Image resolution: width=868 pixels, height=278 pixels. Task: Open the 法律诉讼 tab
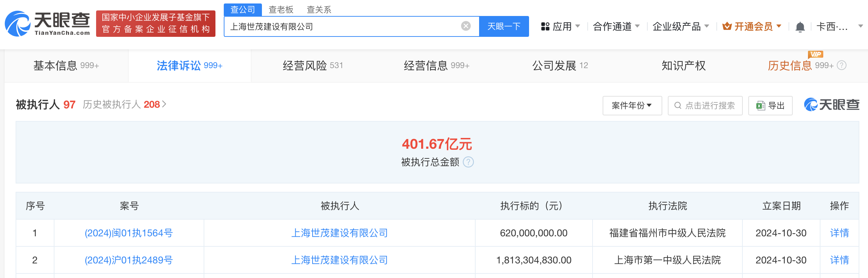[189, 66]
